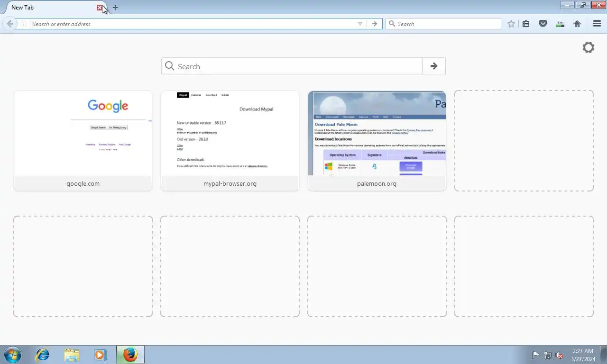
Task: Show bookmarks list icon in toolbar
Action: coord(526,24)
